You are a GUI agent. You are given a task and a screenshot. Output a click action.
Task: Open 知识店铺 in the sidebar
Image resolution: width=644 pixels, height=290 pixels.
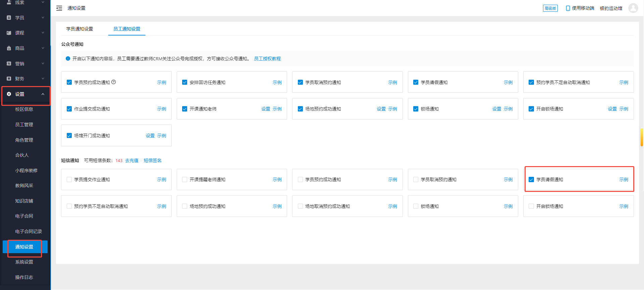pyautogui.click(x=24, y=201)
